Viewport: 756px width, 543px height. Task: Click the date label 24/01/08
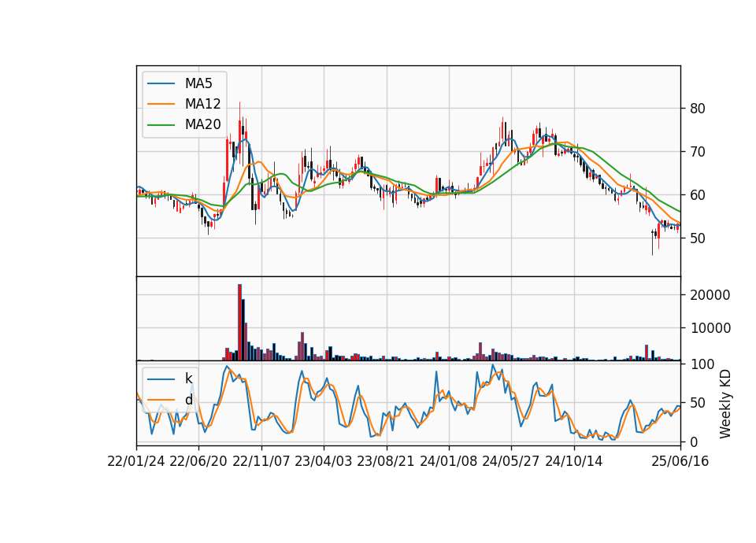pyautogui.click(x=448, y=461)
